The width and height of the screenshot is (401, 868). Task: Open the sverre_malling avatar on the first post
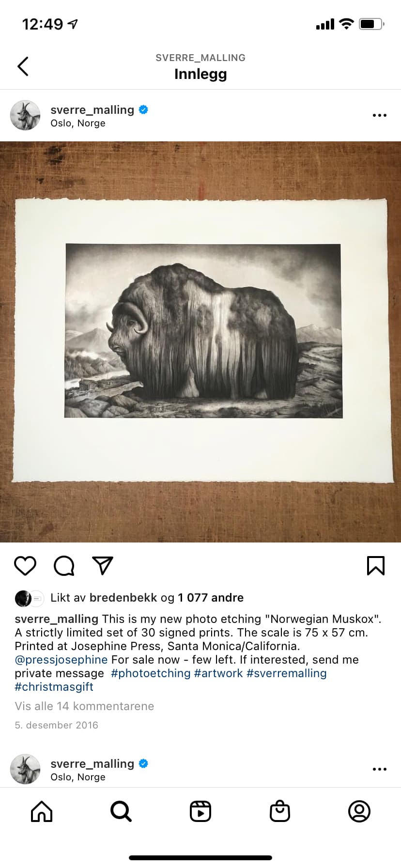click(25, 115)
